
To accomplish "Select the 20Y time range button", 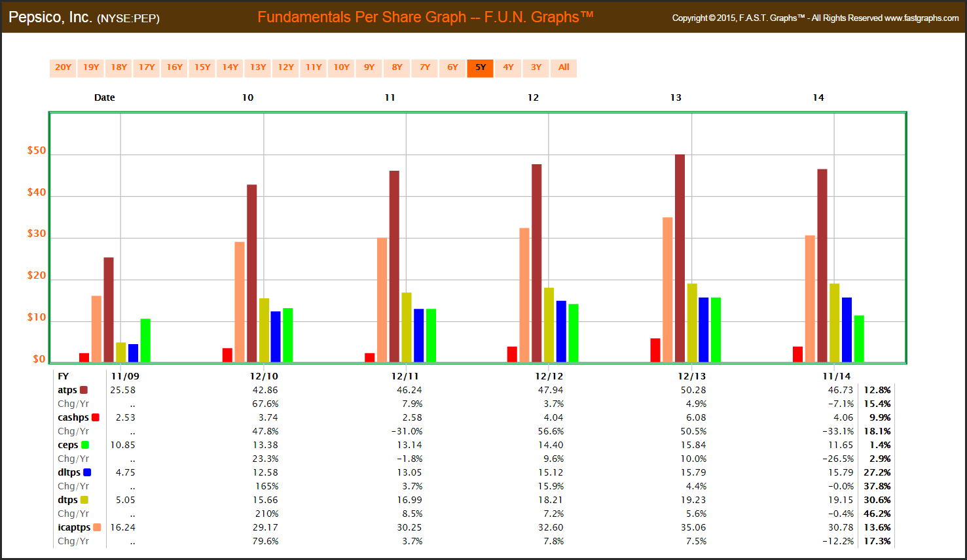I will click(63, 68).
